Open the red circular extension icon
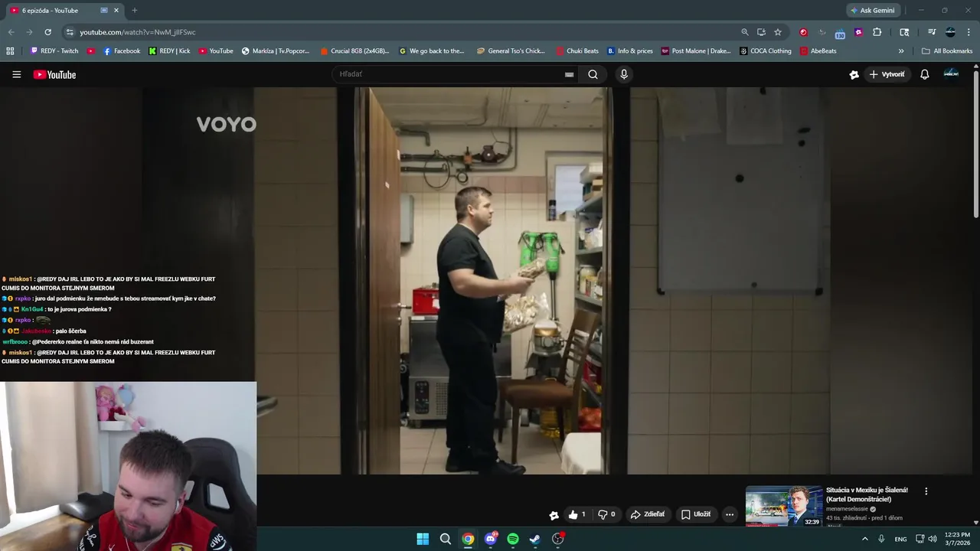This screenshot has width=980, height=551. coord(803,32)
